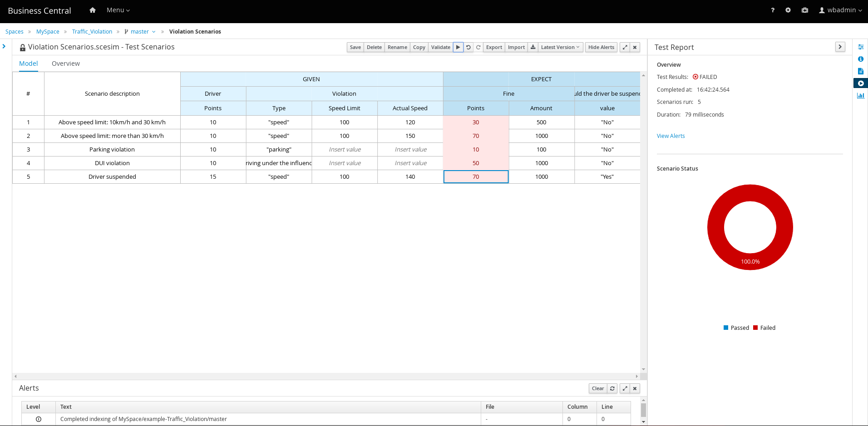Maximize the Alerts panel
This screenshot has height=426, width=868.
(x=625, y=388)
